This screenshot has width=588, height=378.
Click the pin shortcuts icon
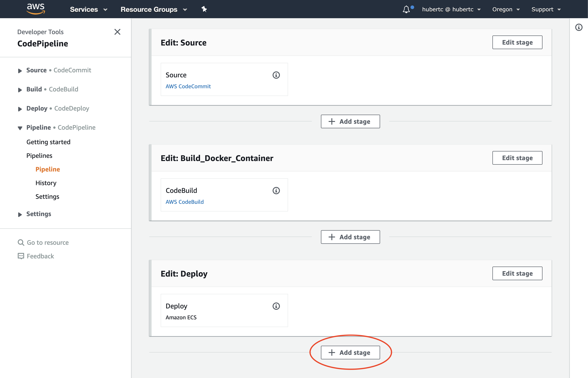coord(204,9)
